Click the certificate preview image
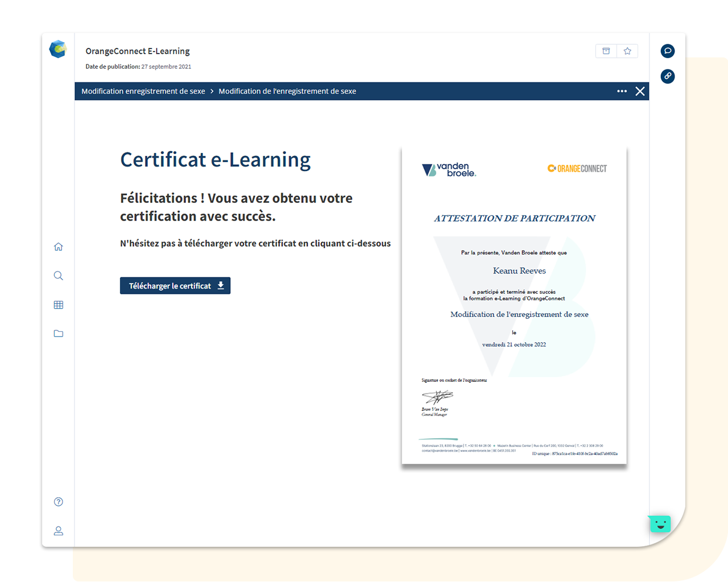The image size is (728, 582). [x=514, y=305]
